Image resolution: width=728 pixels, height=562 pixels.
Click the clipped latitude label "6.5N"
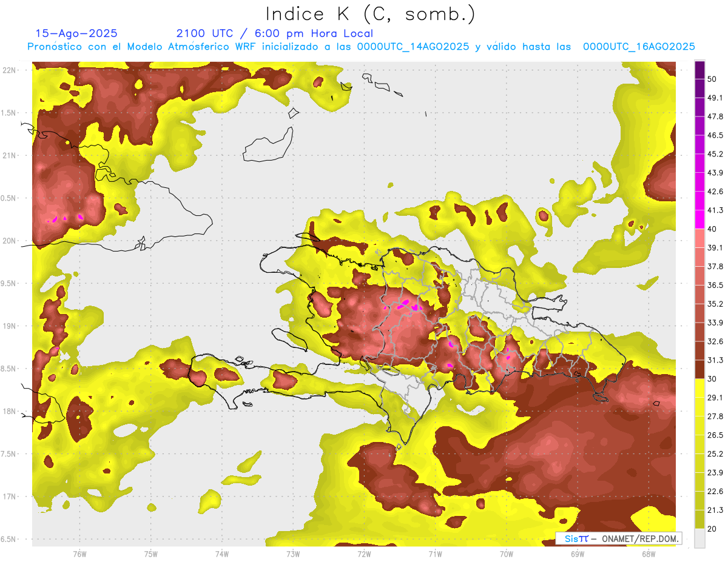click(8, 539)
